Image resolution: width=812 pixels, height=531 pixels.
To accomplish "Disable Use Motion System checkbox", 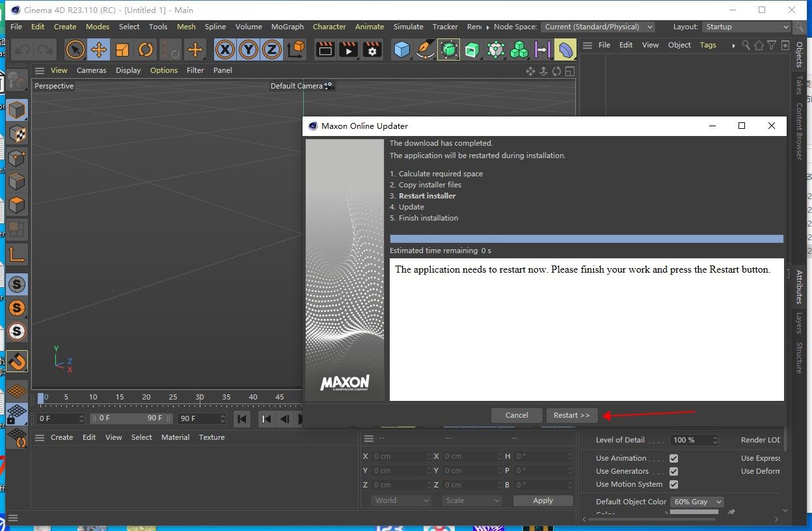I will (x=673, y=484).
